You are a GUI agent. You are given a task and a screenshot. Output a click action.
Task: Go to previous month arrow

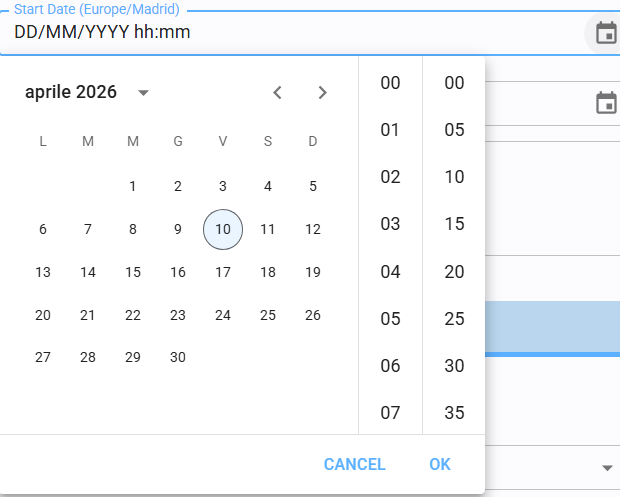click(x=278, y=93)
